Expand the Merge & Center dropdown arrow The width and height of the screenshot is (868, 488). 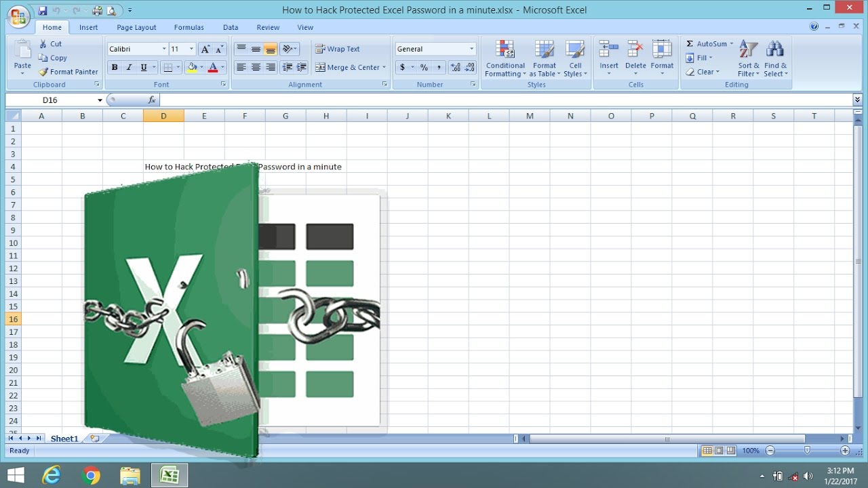384,67
